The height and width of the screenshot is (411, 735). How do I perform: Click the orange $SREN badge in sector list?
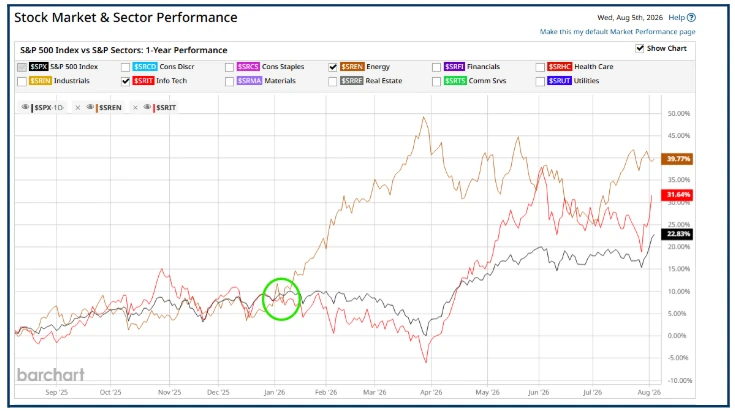click(352, 67)
